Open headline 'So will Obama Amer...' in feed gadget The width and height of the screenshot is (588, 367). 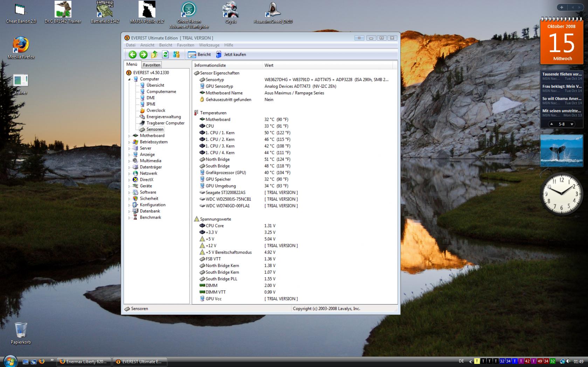[562, 99]
